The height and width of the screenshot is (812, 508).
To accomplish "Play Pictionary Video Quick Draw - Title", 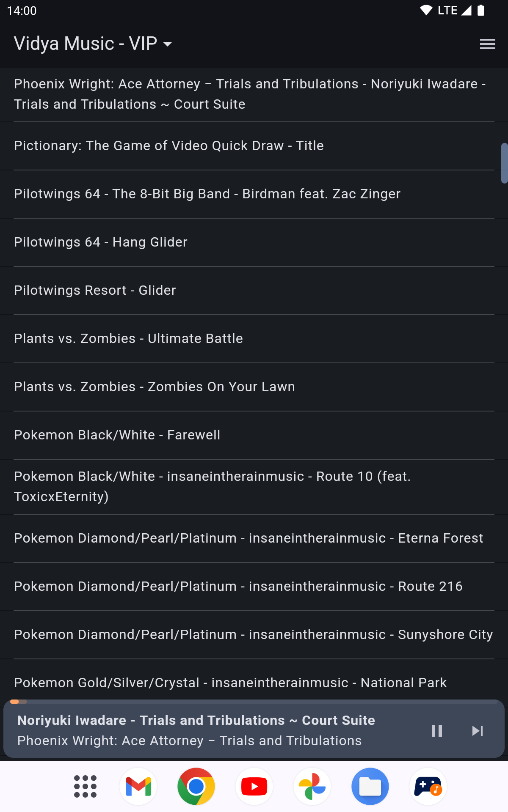I will pyautogui.click(x=168, y=146).
